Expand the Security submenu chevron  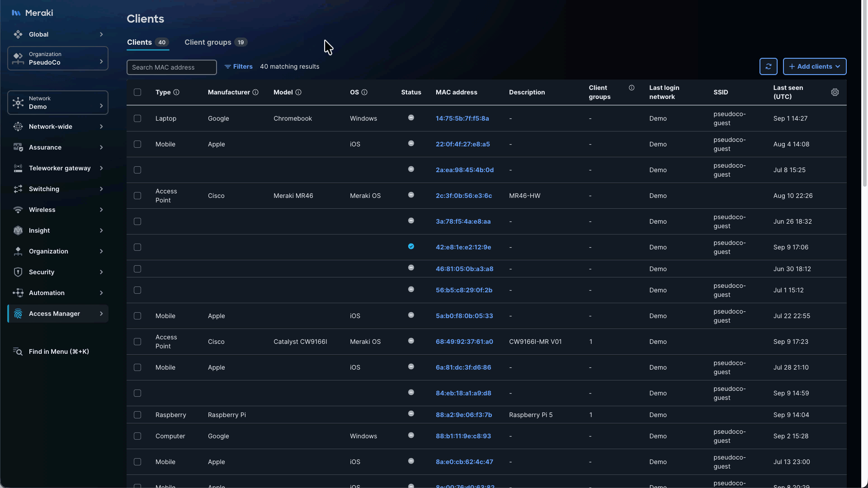pos(101,272)
